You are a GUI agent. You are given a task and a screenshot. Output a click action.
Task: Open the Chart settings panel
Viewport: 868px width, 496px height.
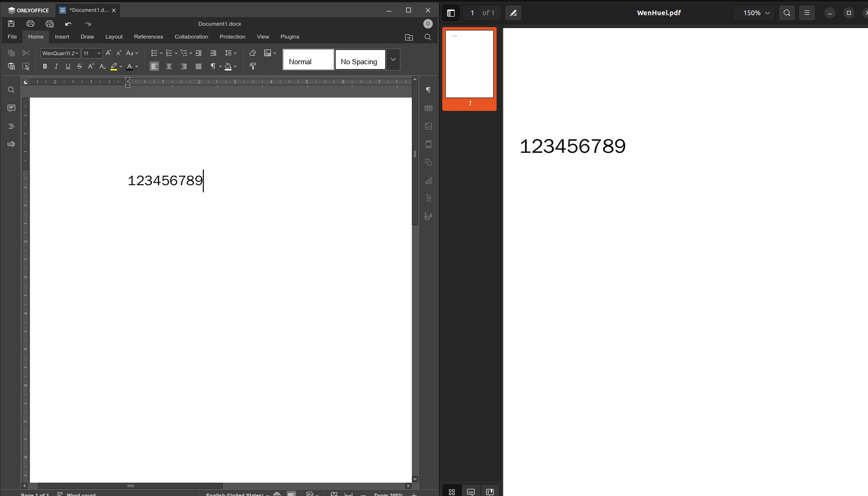pyautogui.click(x=429, y=180)
